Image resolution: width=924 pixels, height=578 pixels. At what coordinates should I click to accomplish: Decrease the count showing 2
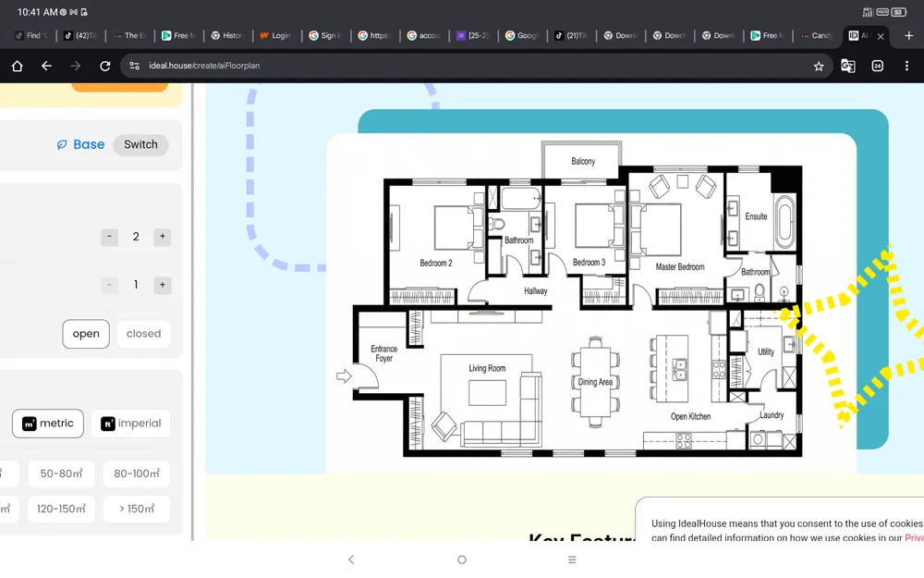click(110, 237)
